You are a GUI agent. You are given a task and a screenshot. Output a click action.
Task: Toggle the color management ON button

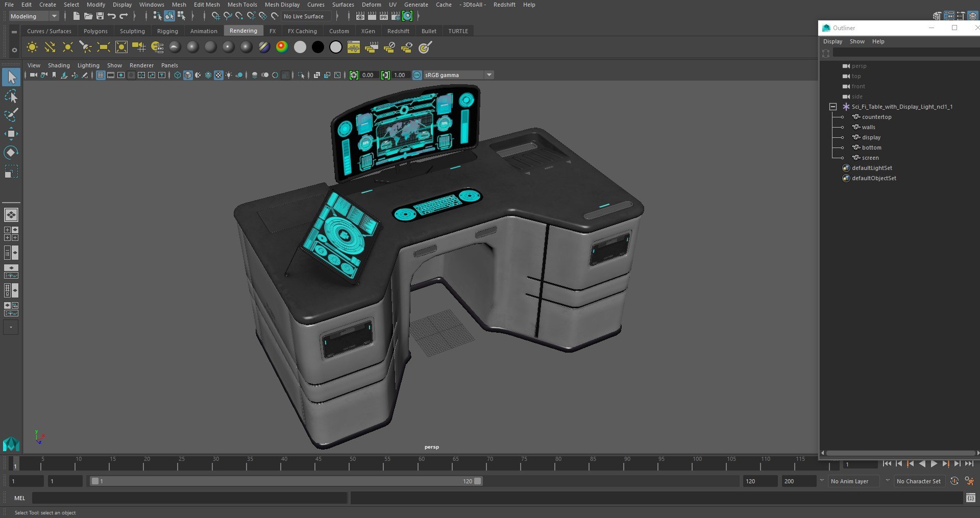pos(417,75)
